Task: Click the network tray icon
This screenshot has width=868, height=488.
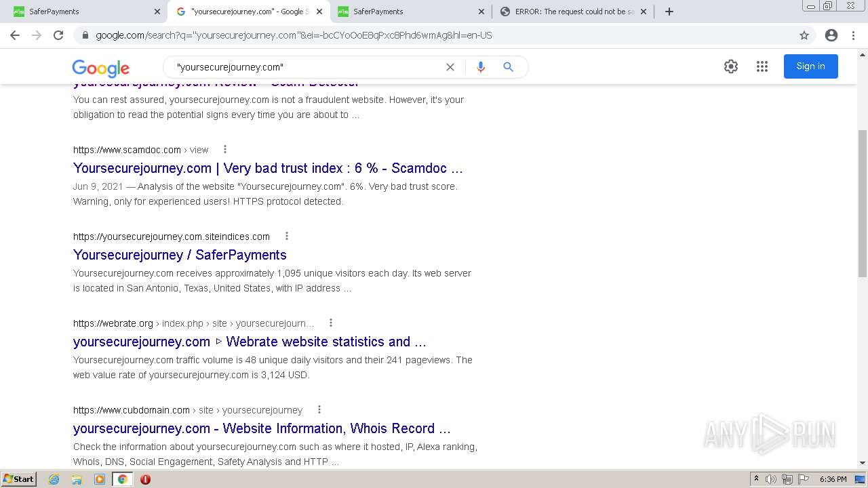Action: pyautogui.click(x=787, y=479)
